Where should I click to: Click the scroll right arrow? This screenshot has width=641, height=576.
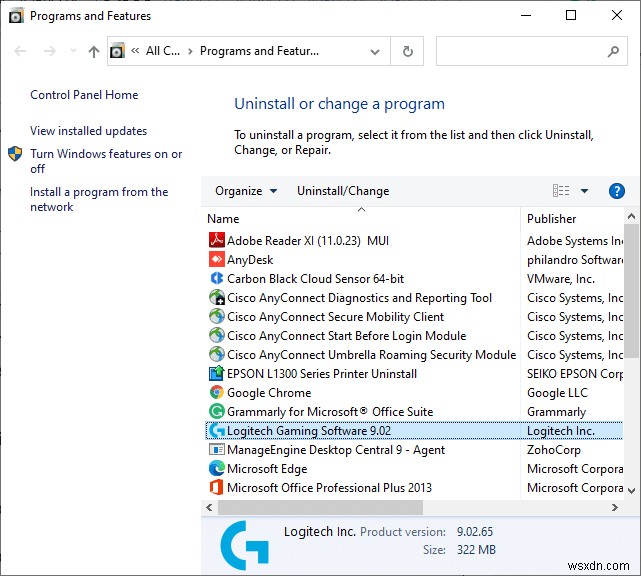pyautogui.click(x=614, y=507)
